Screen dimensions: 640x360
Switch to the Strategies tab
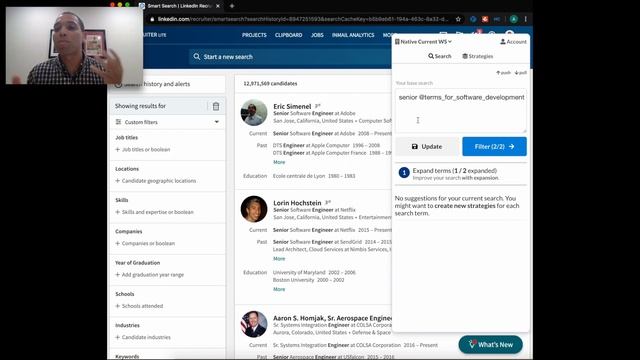[478, 56]
